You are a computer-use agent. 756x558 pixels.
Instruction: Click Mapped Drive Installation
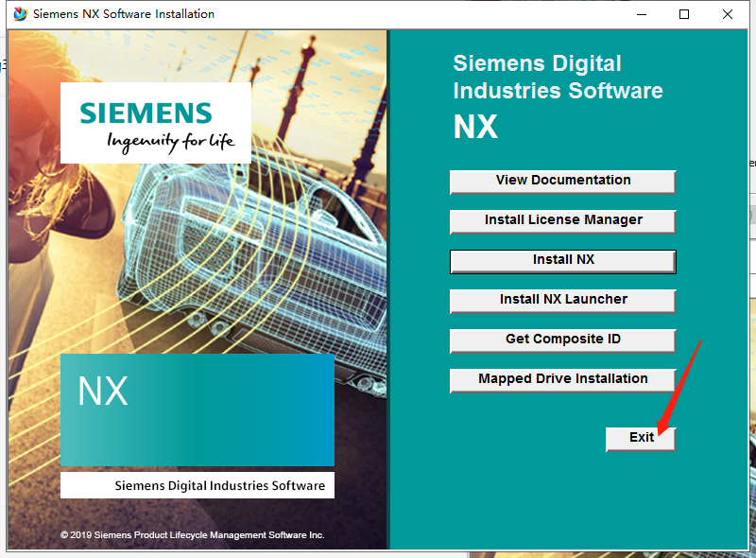pos(562,379)
